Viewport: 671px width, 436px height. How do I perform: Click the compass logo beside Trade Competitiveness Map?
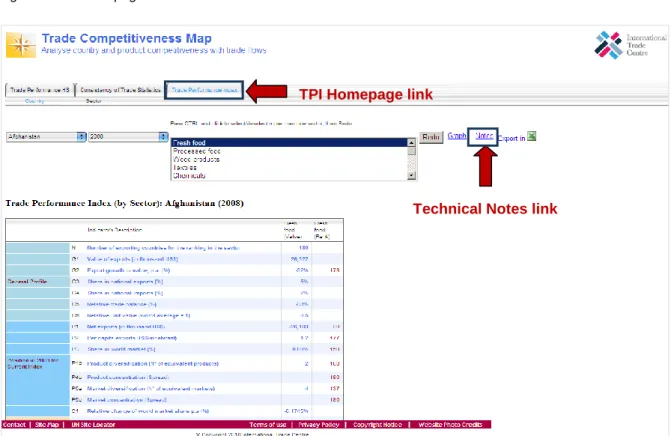coord(21,44)
